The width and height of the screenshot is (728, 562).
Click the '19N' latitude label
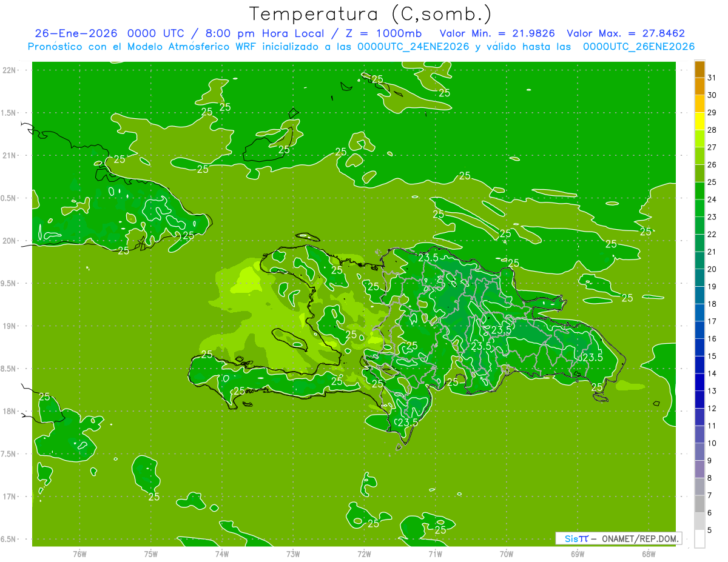pyautogui.click(x=10, y=326)
